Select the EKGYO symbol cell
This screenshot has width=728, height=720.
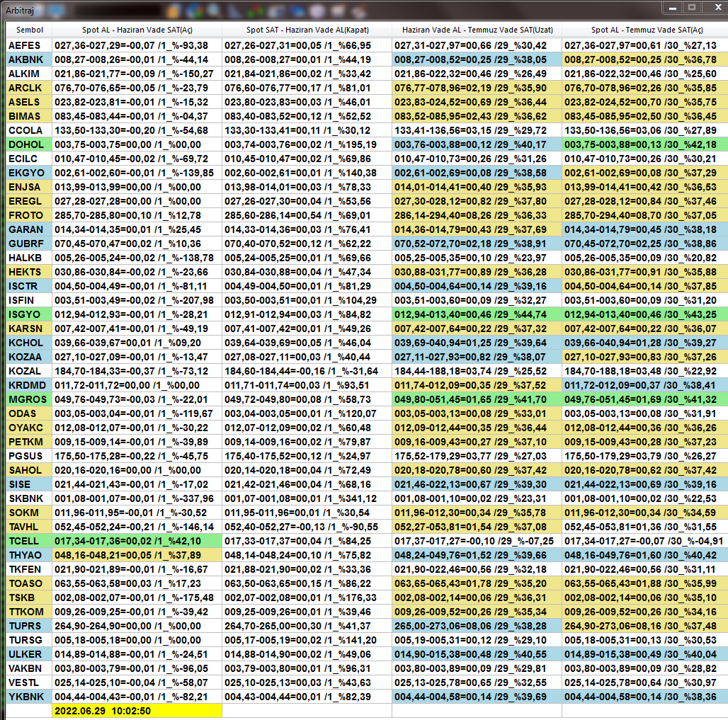[x=29, y=173]
